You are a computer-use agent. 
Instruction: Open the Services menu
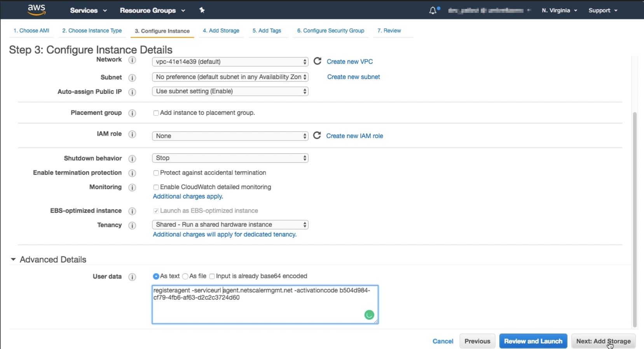pyautogui.click(x=88, y=11)
